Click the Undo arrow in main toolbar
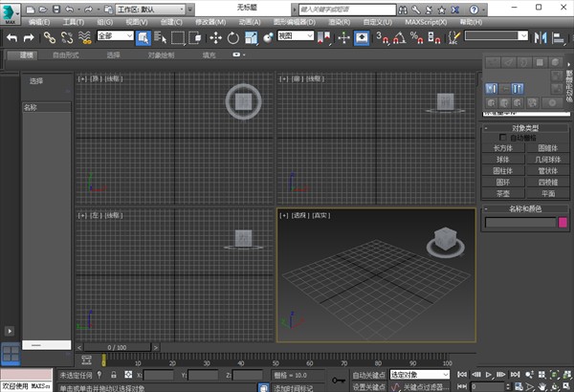Screen dimensions: 574x392 (x=11, y=37)
